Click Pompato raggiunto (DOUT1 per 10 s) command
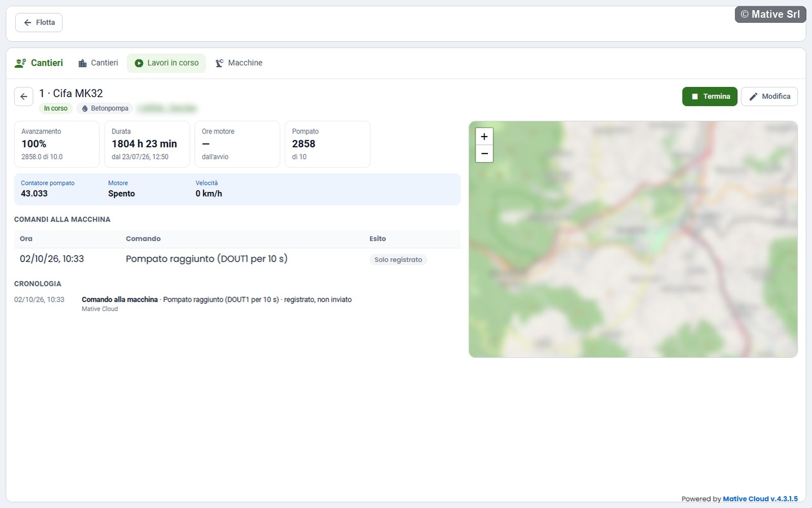 [x=207, y=259]
